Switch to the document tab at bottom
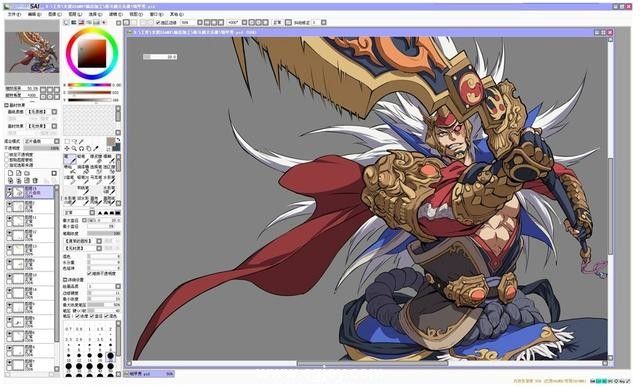 coord(149,374)
